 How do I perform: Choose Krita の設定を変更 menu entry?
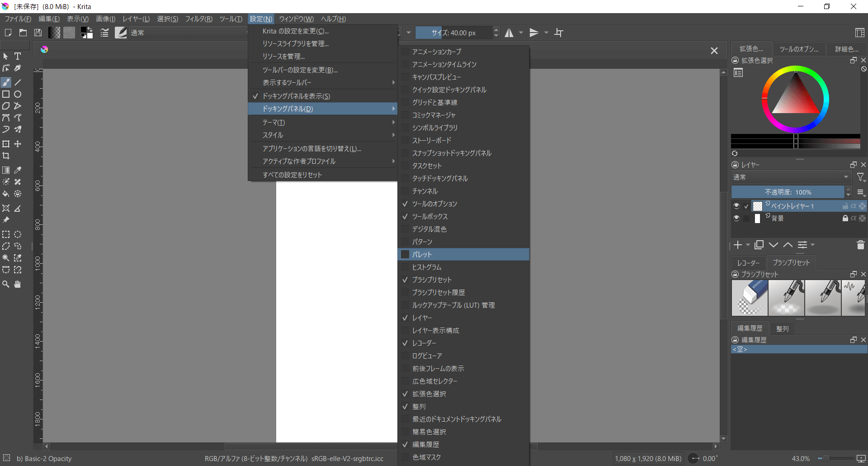pos(323,31)
